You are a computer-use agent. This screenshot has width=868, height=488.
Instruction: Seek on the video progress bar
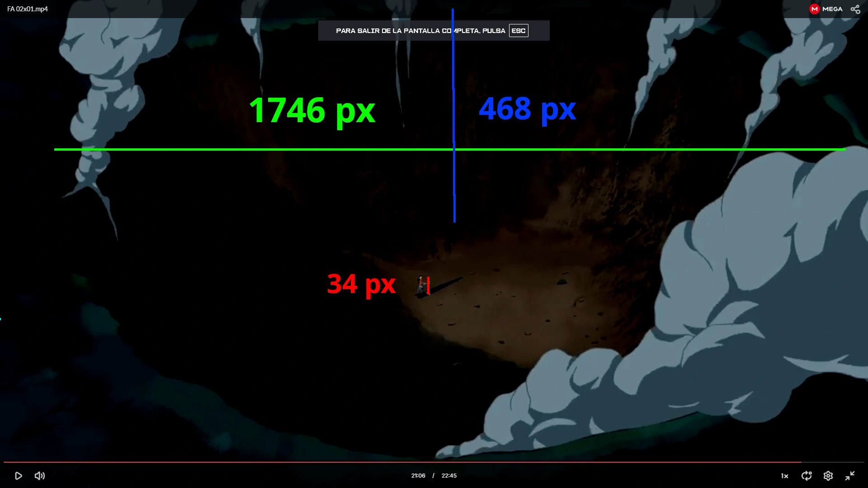click(x=434, y=462)
